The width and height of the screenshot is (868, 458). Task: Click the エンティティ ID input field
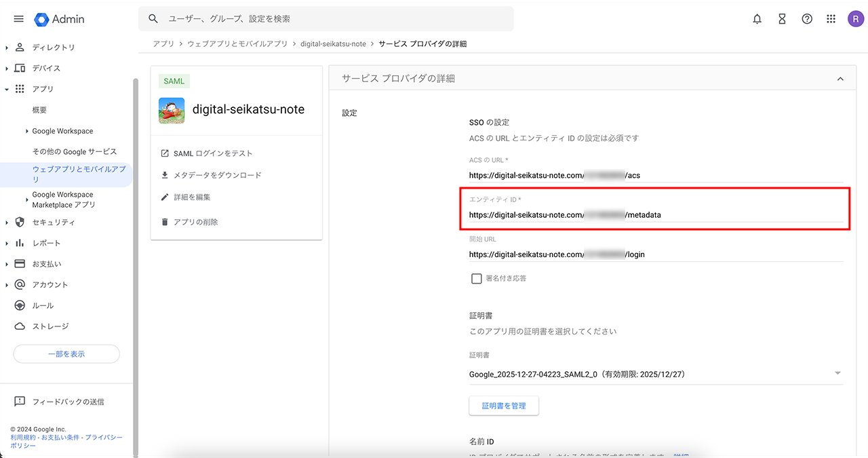655,215
